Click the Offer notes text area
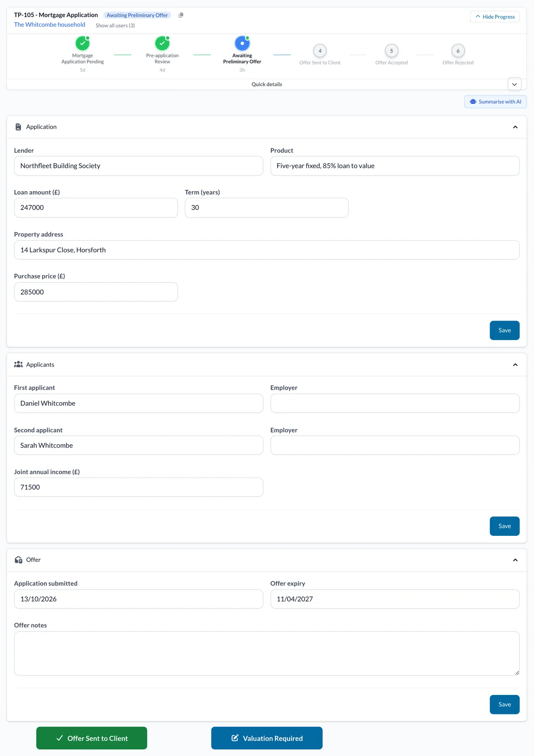Screen dimensions: 534x756 point(267,654)
